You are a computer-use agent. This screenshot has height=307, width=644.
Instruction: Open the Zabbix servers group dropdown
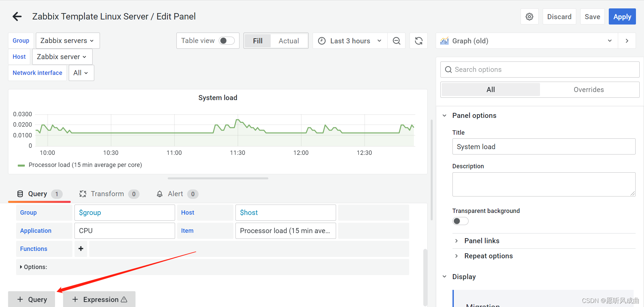coord(68,41)
